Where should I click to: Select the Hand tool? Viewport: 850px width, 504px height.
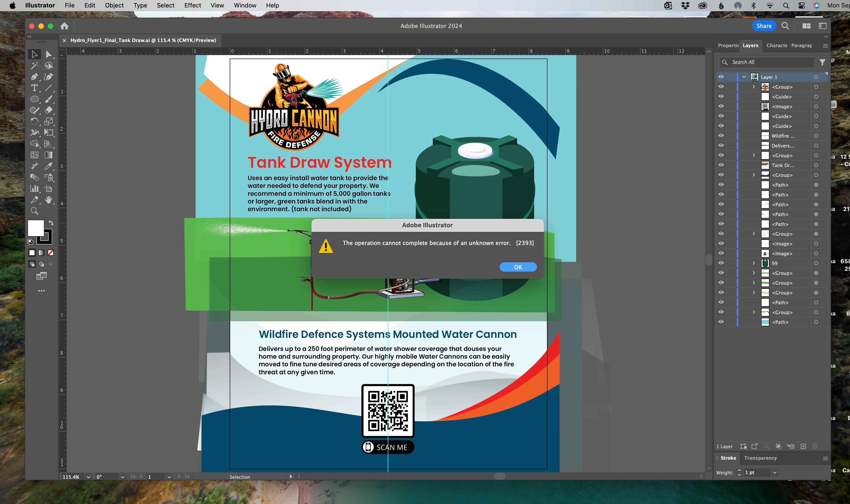click(49, 200)
